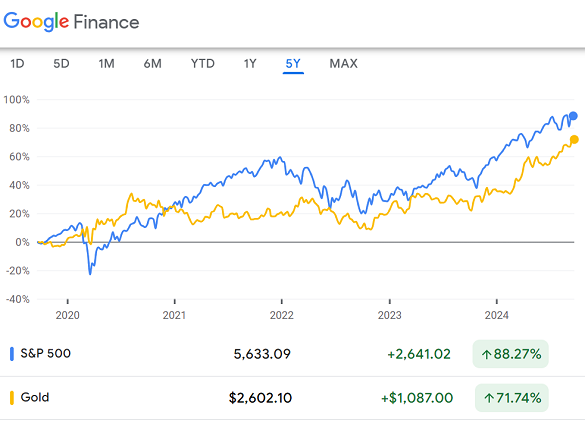585x424 pixels.
Task: Click the 2022 axis label
Action: (282, 315)
